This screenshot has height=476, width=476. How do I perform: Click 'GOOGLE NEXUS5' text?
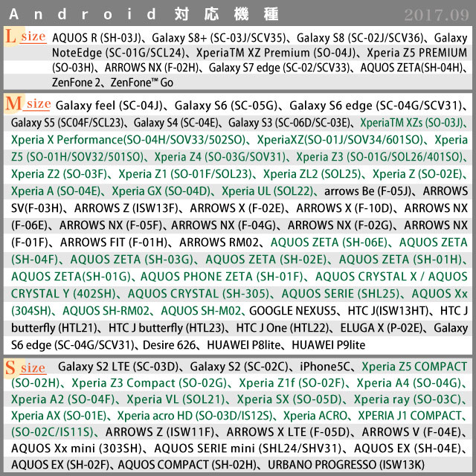(292, 311)
